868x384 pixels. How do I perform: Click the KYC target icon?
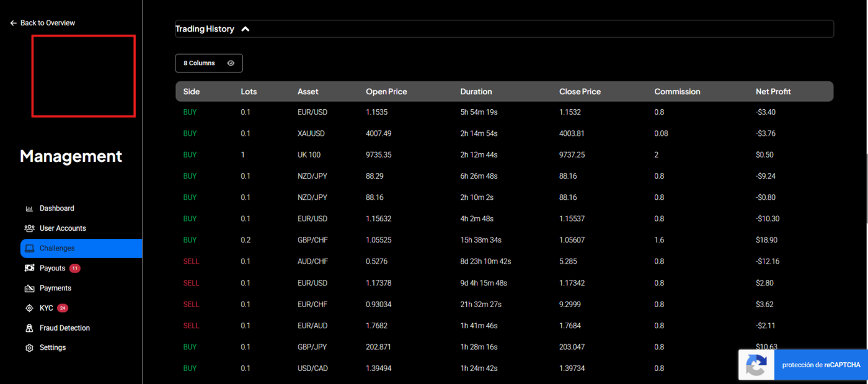29,308
